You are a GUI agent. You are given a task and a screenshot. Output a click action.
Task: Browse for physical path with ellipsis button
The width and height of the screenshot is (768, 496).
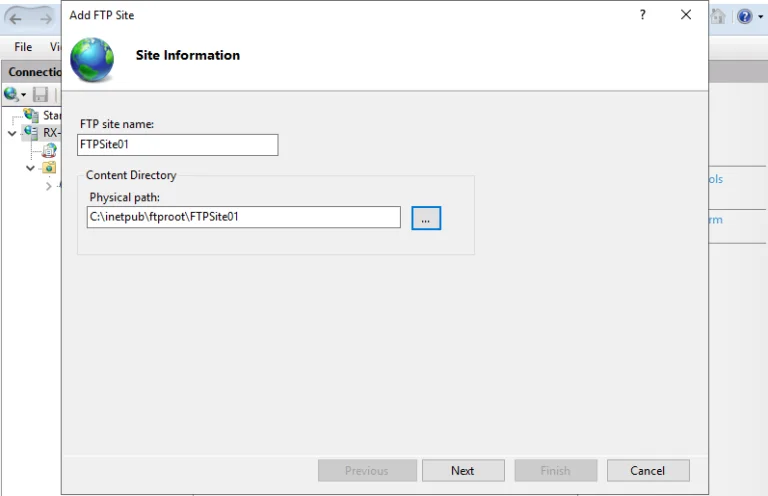click(426, 218)
